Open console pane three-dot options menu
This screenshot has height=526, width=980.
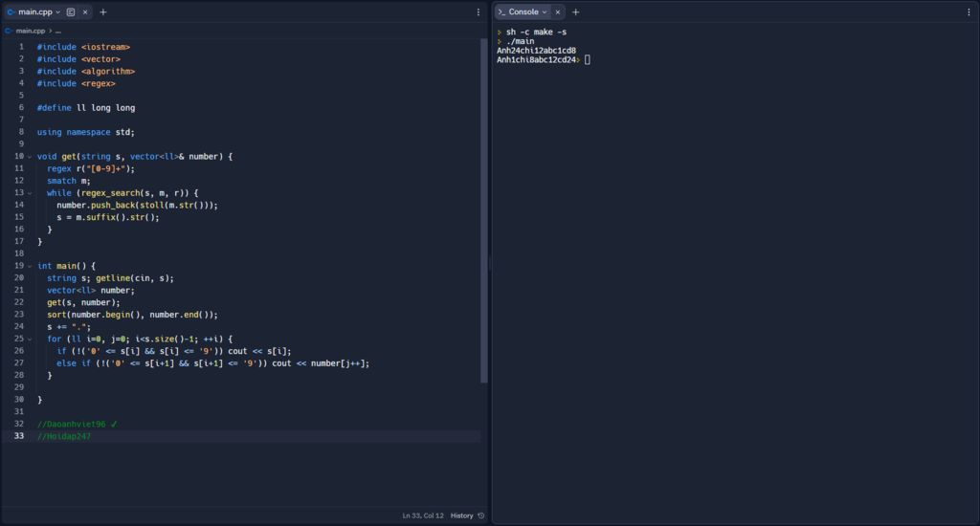[968, 12]
